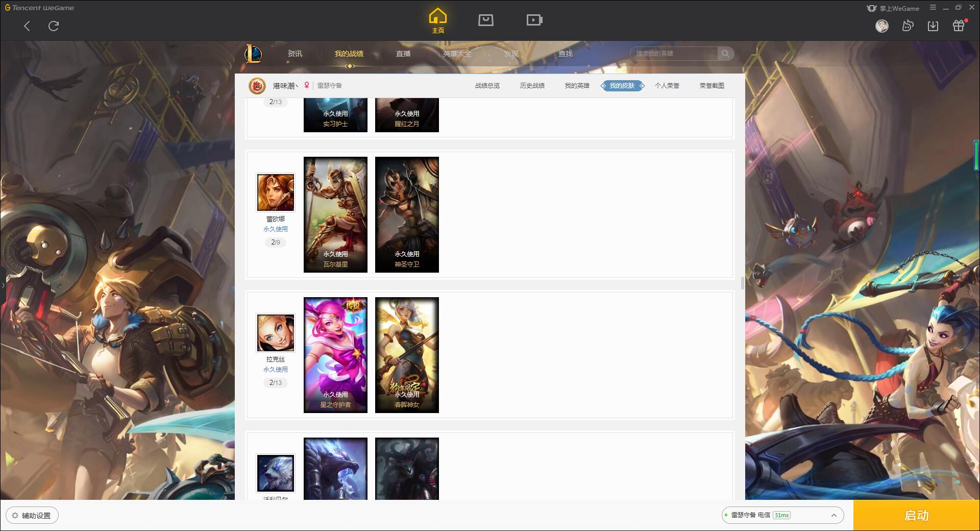This screenshot has height=531, width=980.
Task: Open the 查找 search tab
Action: click(x=566, y=54)
